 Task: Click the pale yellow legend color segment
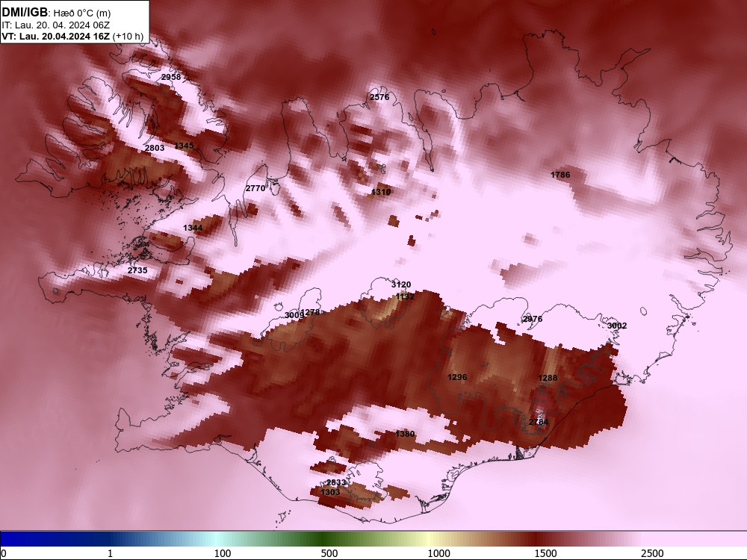coord(429,539)
